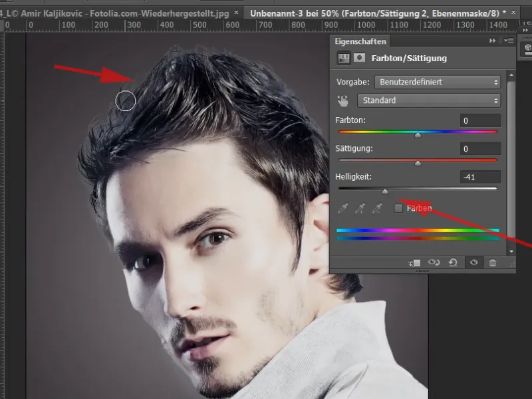The image size is (532, 399).
Task: Click the Sättigung slider handle
Action: point(418,163)
